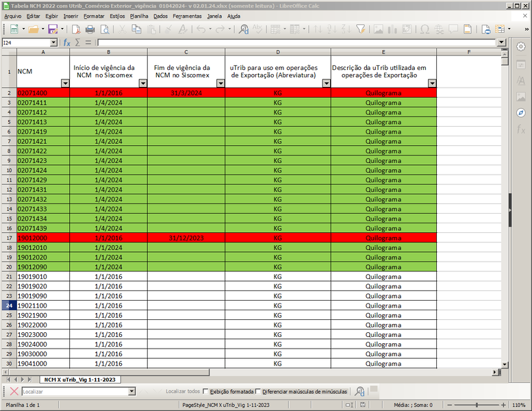Insert an image from the toolbar
This screenshot has height=411, width=532.
coord(379,29)
